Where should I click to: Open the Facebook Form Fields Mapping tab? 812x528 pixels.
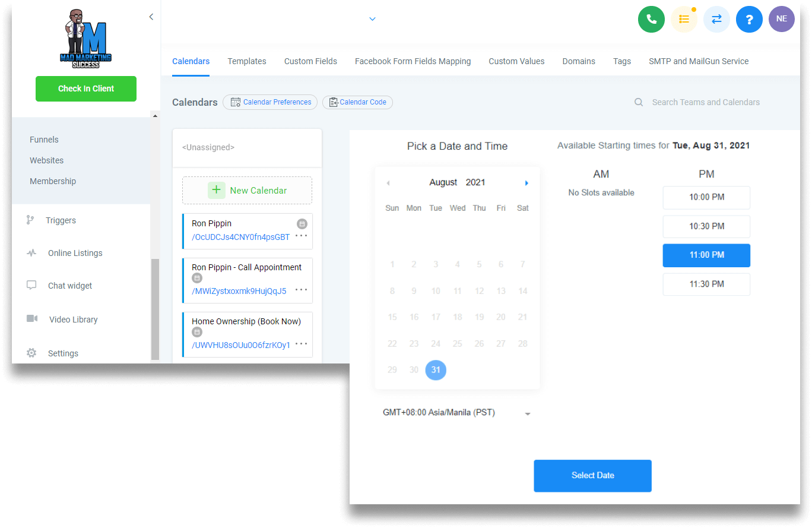tap(413, 61)
